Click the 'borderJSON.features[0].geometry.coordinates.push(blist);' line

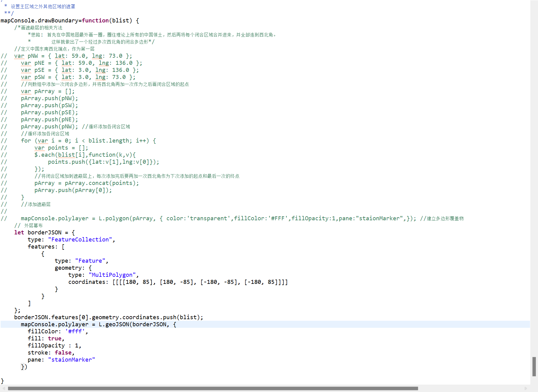coord(109,317)
